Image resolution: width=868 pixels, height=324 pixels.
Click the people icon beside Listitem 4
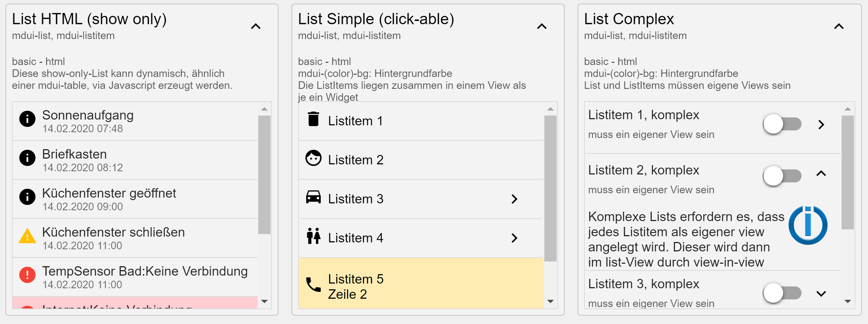click(x=313, y=236)
